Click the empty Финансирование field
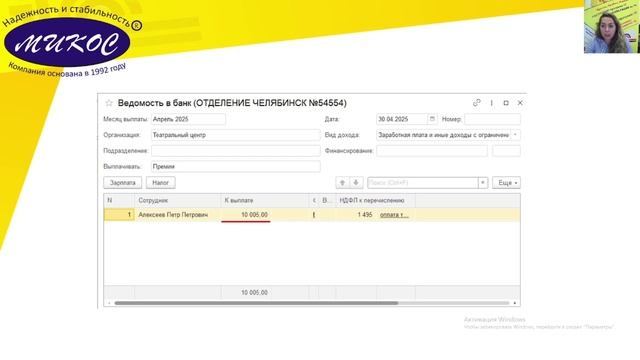The height and width of the screenshot is (360, 640). [432, 151]
